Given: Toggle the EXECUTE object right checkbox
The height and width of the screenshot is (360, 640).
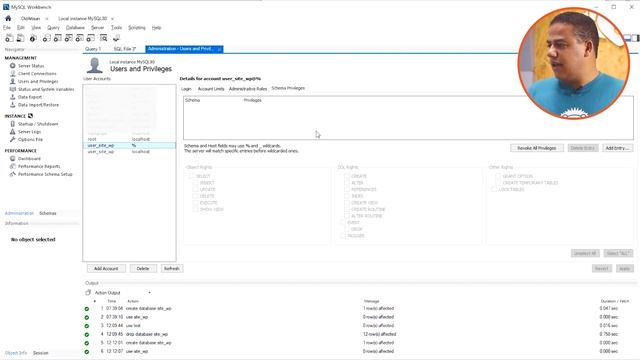Looking at the screenshot, I should click(x=196, y=202).
